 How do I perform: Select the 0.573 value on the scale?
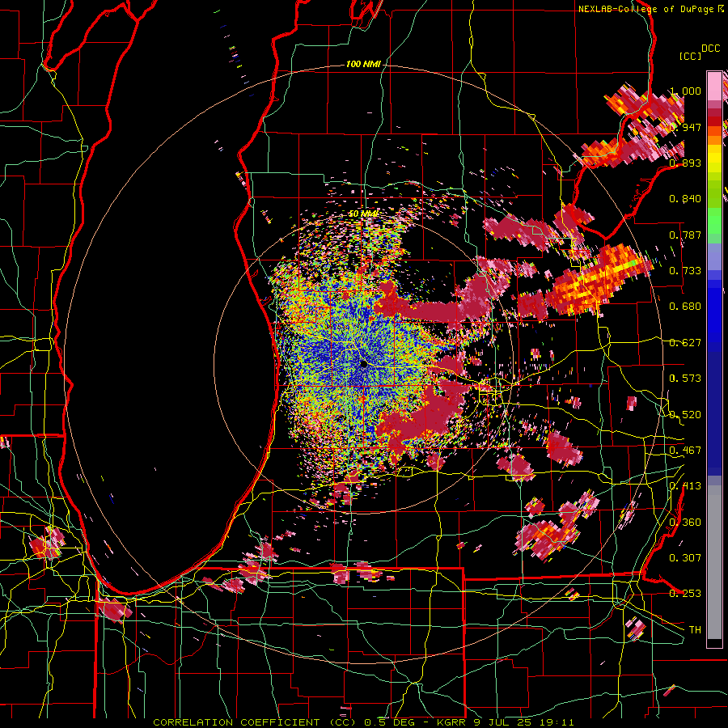[685, 379]
